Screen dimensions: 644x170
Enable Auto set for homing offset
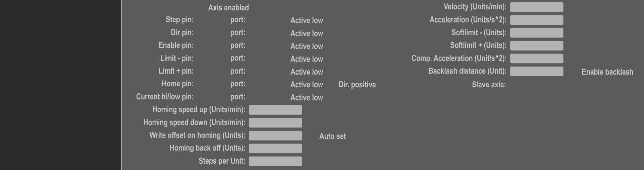click(x=332, y=136)
